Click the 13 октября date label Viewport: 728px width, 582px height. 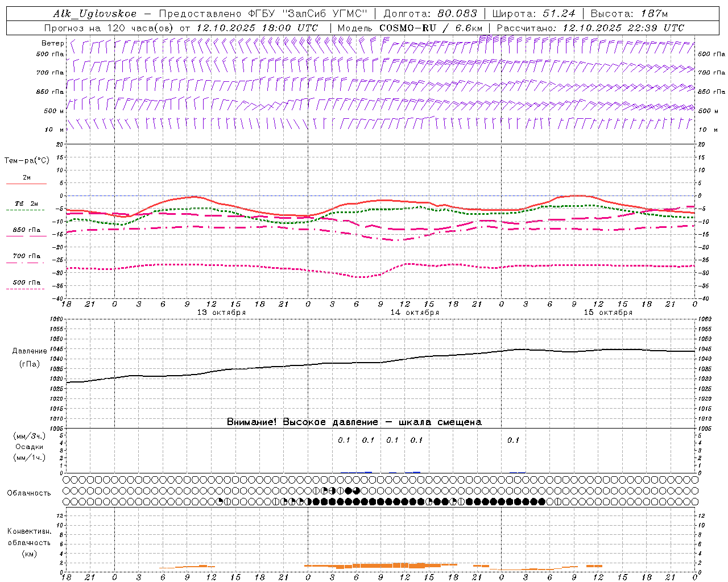point(221,313)
